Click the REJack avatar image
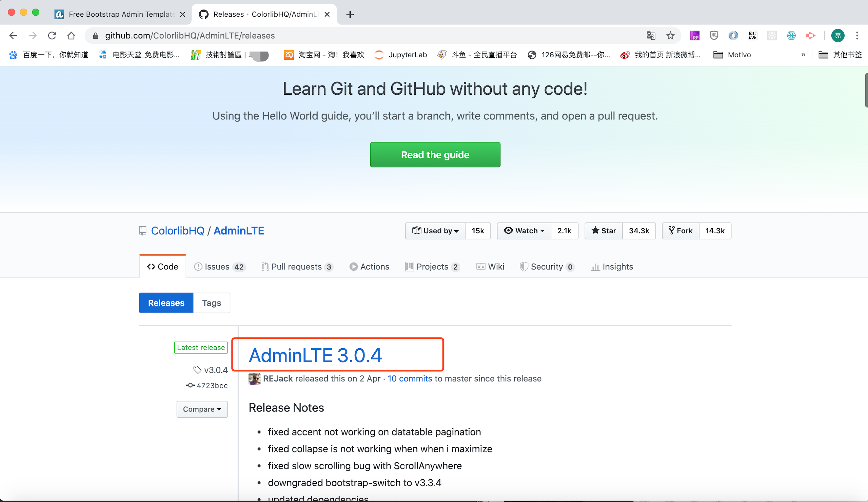 [254, 379]
